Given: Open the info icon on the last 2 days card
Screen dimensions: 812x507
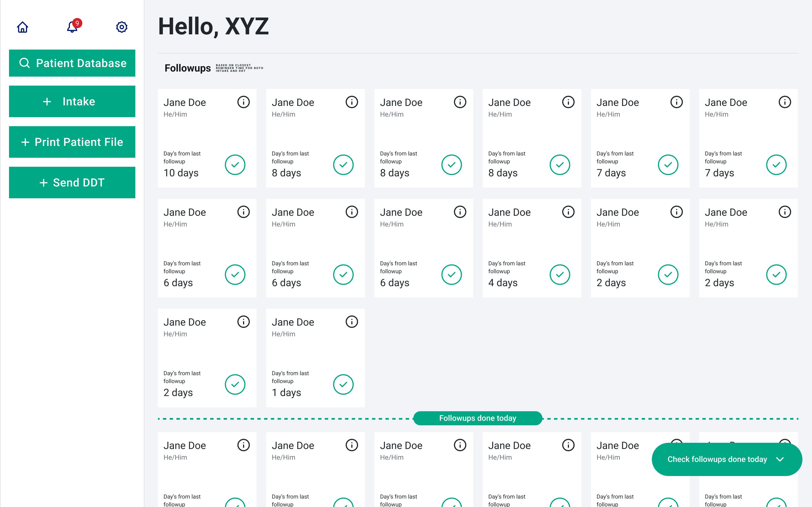Looking at the screenshot, I should (x=243, y=322).
